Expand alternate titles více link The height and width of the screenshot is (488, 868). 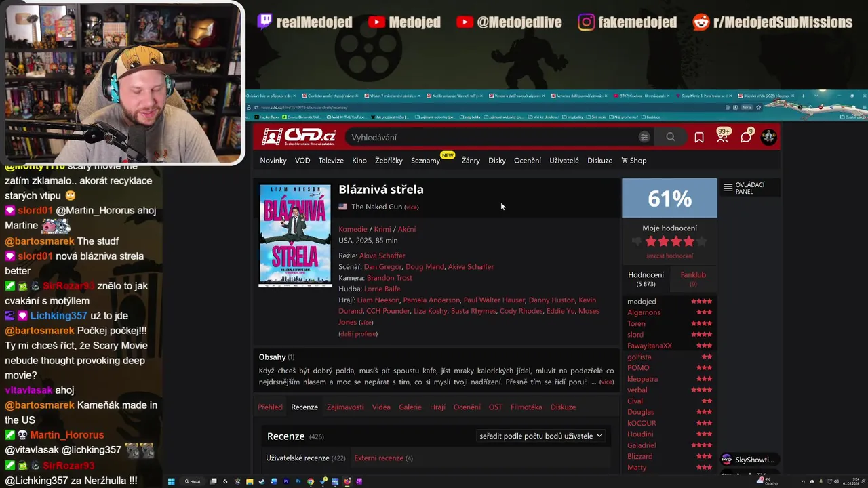(x=412, y=207)
